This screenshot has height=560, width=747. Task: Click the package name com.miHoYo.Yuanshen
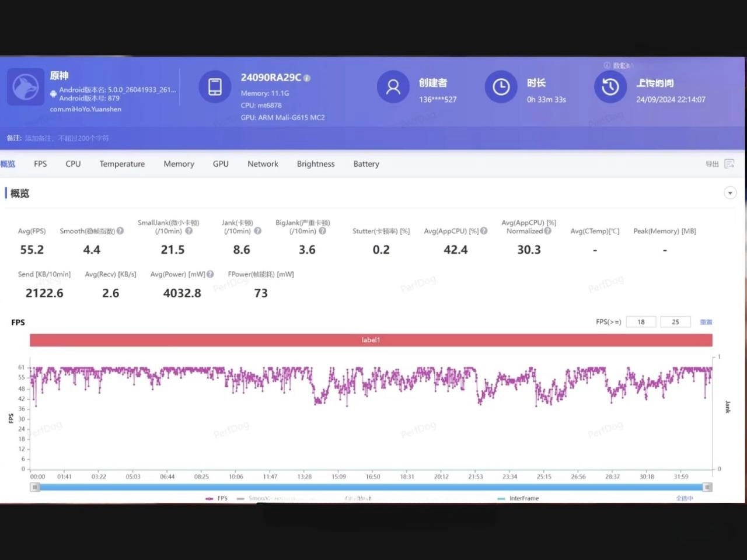pyautogui.click(x=86, y=109)
